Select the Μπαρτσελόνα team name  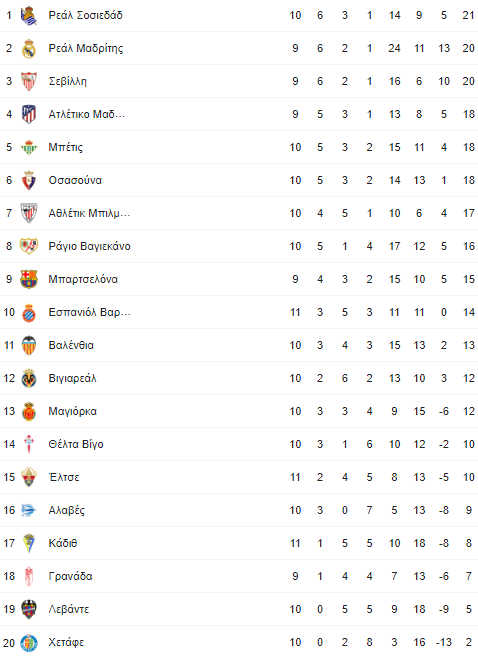point(83,279)
